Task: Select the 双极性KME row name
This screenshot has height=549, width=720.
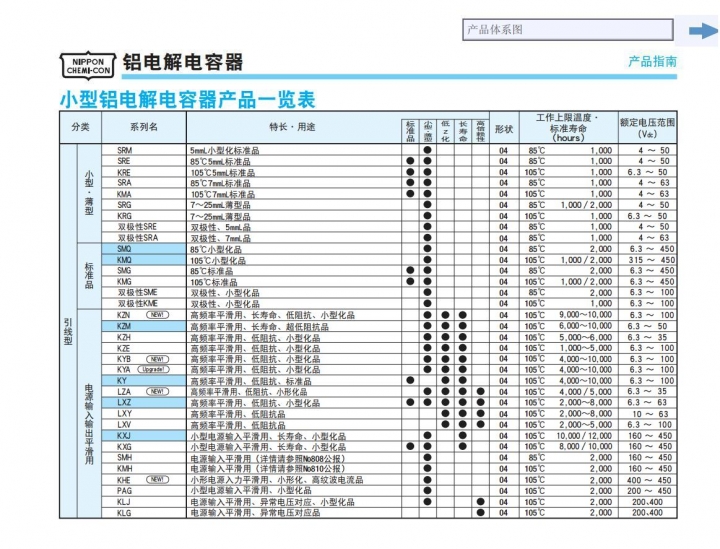Action: (138, 303)
